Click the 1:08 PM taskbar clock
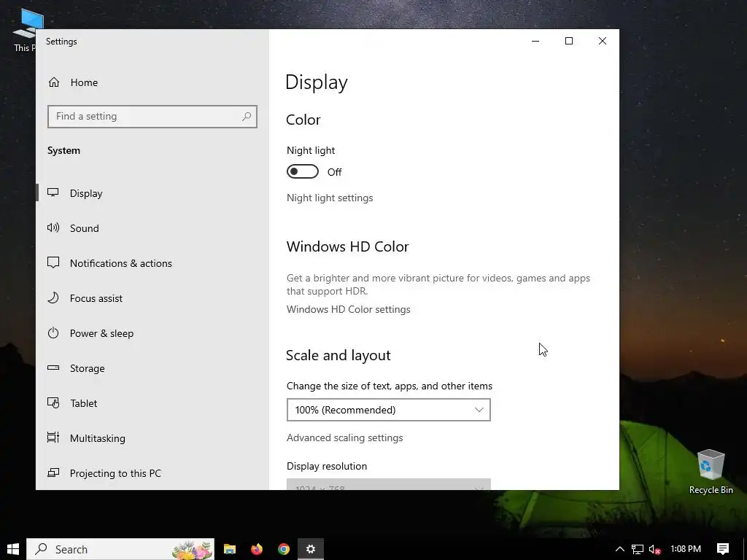This screenshot has height=560, width=747. 686,549
